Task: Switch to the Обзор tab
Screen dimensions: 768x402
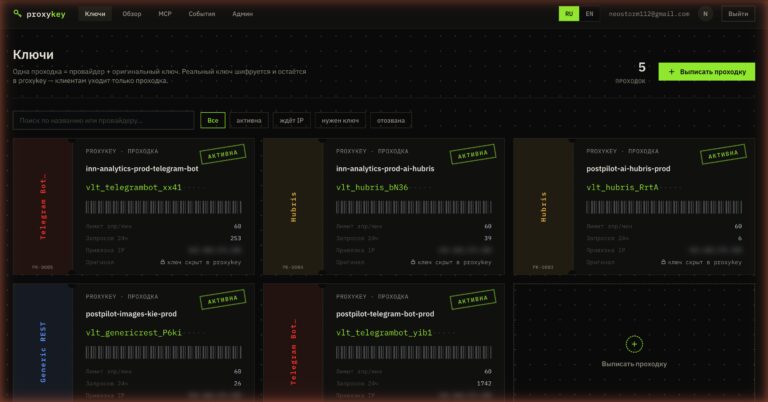Action: tap(132, 14)
